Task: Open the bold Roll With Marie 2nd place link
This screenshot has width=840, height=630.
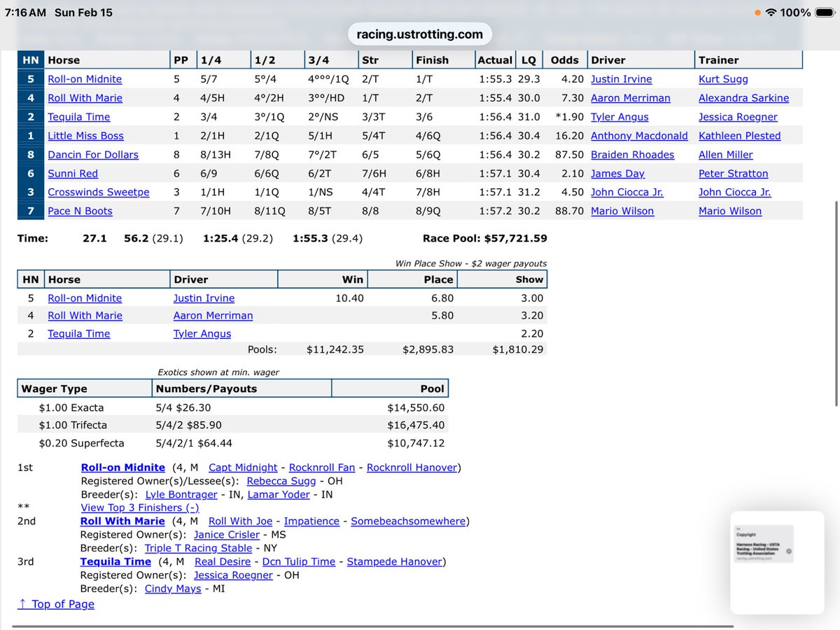Action: click(x=123, y=521)
